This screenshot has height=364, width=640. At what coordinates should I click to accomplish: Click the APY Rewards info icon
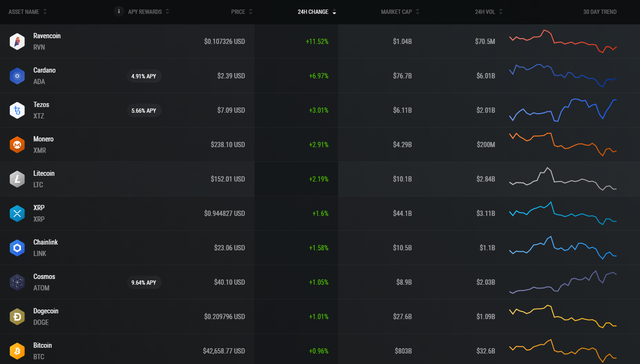(x=119, y=11)
